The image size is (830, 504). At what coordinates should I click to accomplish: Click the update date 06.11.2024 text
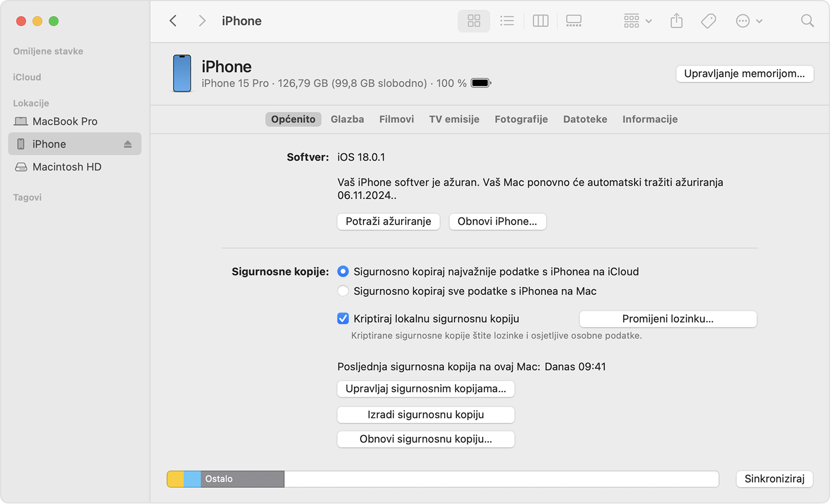366,196
